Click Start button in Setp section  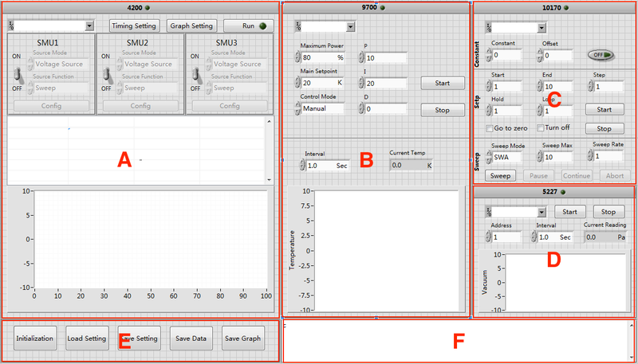(605, 109)
